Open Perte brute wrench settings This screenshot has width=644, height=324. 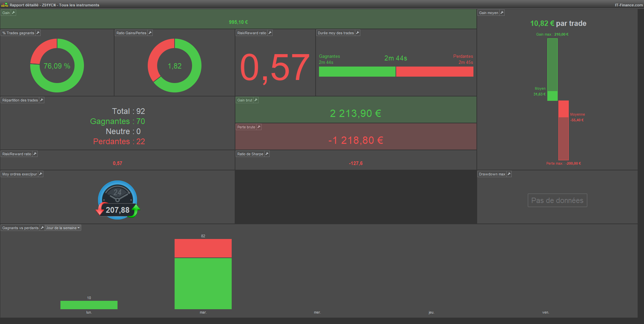[x=259, y=127]
